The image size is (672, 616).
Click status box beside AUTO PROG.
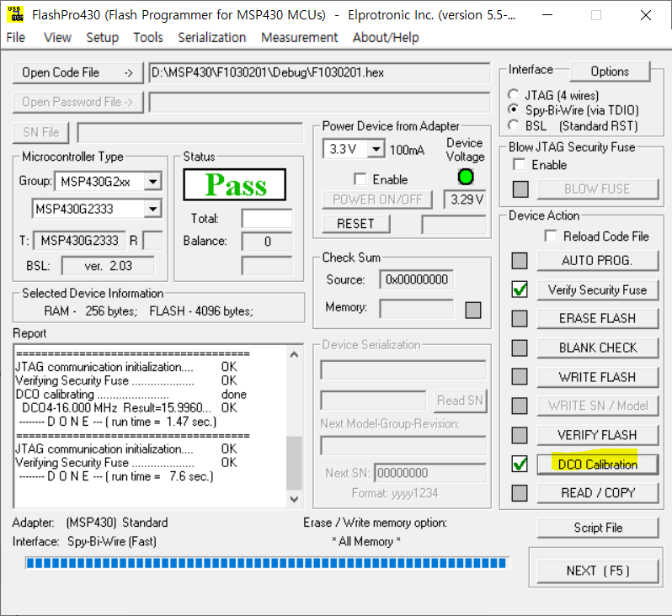(520, 260)
